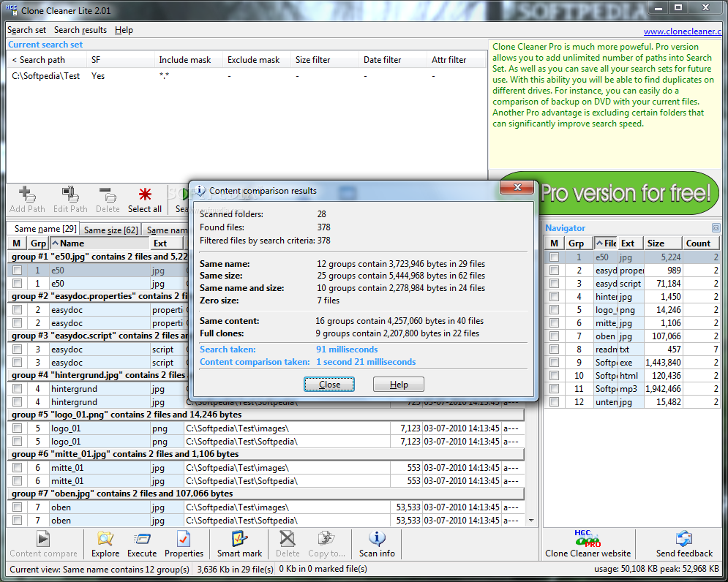This screenshot has height=582, width=728.
Task: Select Navigator row 8 readme txt
Action: (632, 349)
